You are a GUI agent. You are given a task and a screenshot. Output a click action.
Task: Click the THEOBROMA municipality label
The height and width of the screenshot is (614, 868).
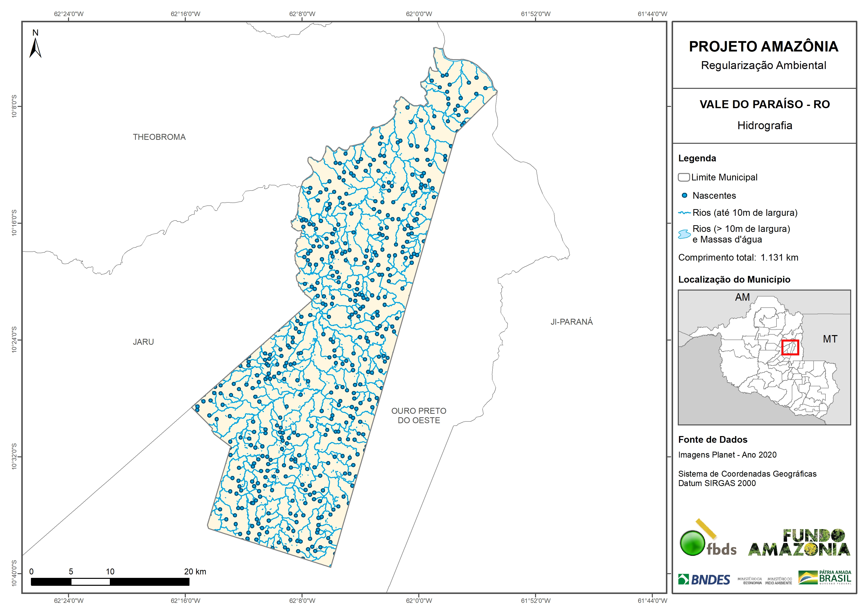coord(159,137)
